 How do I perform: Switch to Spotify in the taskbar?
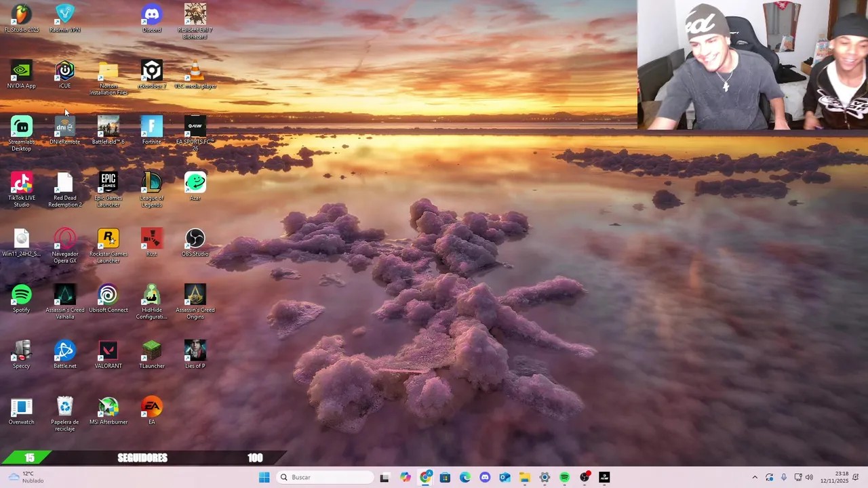pyautogui.click(x=564, y=477)
